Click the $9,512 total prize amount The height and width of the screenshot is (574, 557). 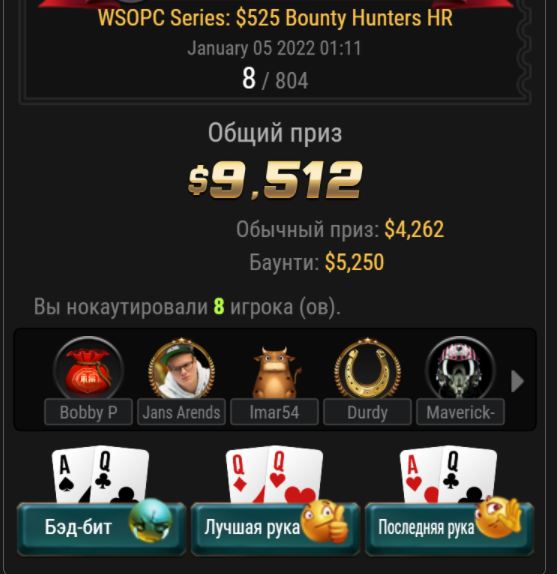pyautogui.click(x=275, y=180)
